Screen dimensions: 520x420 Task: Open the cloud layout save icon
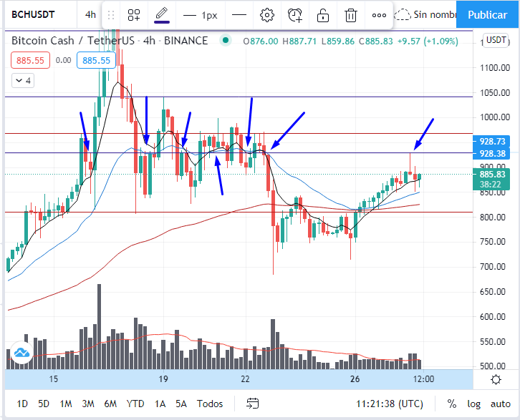point(403,15)
